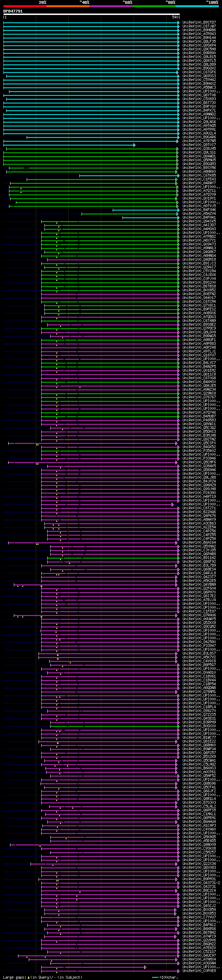The image size is (222, 980).
Task: Click the orange ~40% identity color bar
Action: tap(68, 6)
